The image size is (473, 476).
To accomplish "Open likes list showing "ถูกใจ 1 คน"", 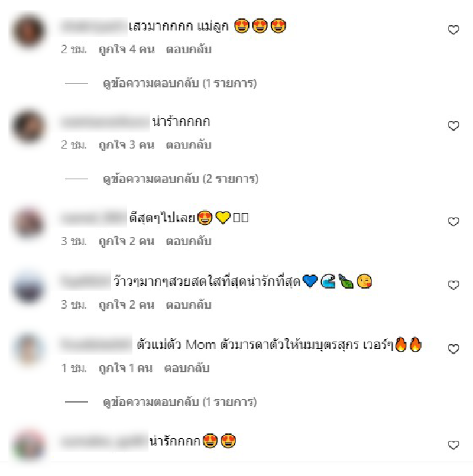I will coord(125,368).
